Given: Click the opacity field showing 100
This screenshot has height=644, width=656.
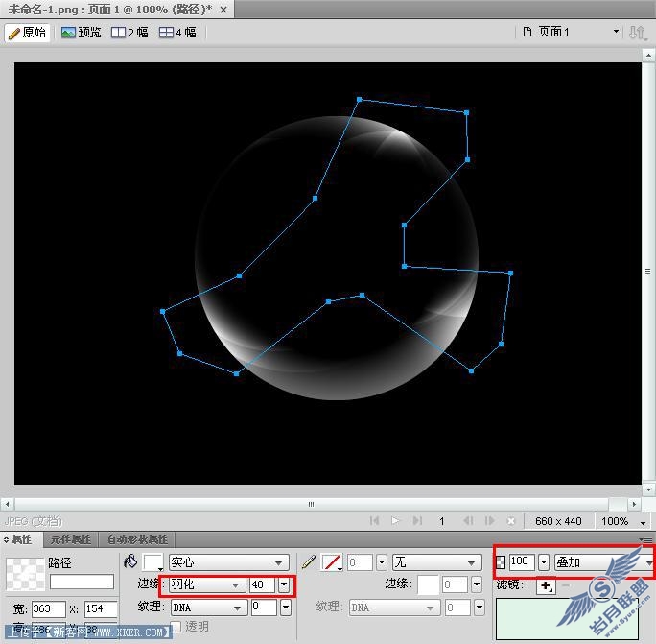Looking at the screenshot, I should coord(522,561).
